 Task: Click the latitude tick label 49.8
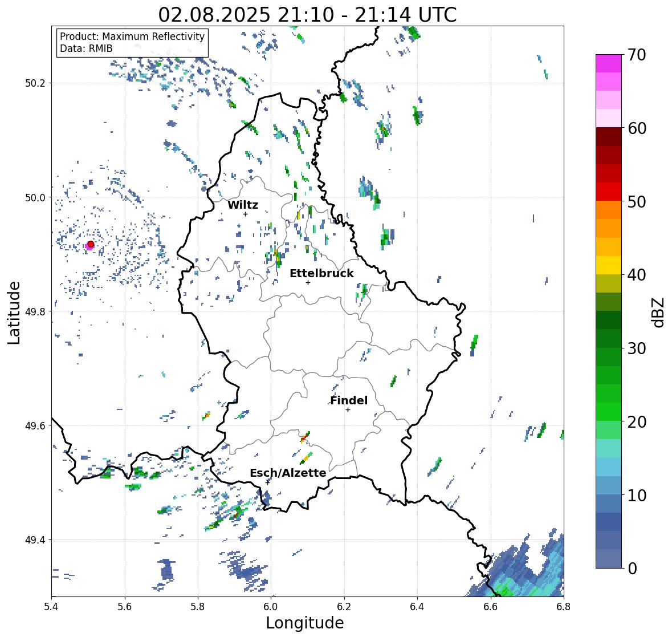tap(35, 311)
